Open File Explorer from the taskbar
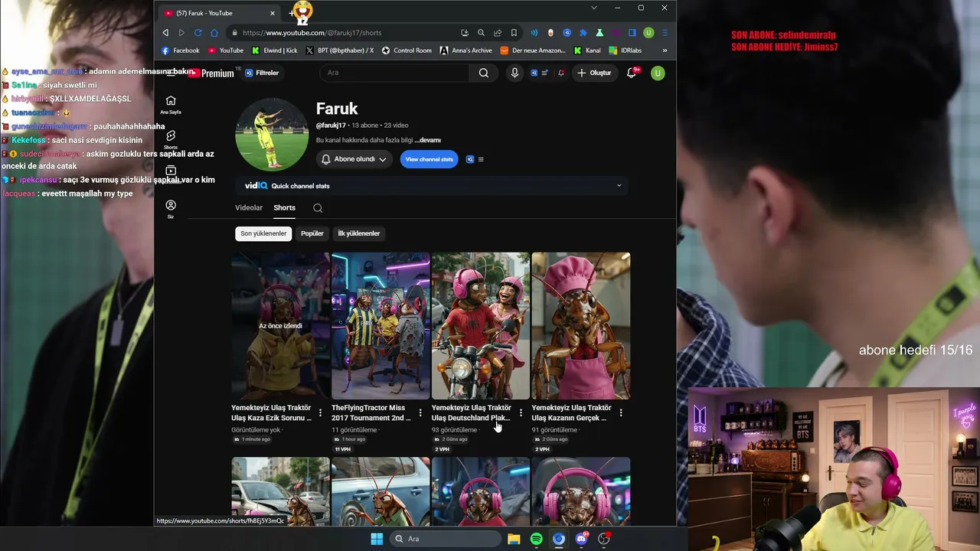This screenshot has width=980, height=551. [514, 539]
